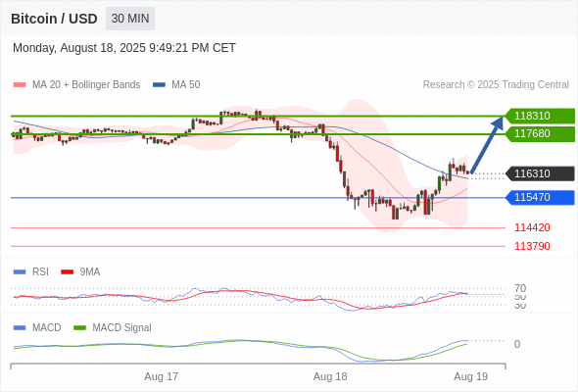Click the MACD Signal green swatch
Viewport: 578px width, 392px height.
coord(79,328)
